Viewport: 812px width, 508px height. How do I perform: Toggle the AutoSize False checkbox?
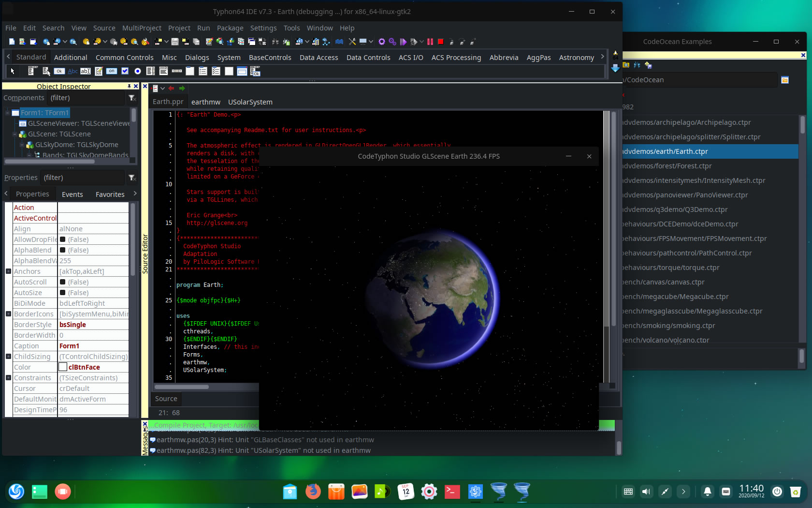tap(62, 293)
